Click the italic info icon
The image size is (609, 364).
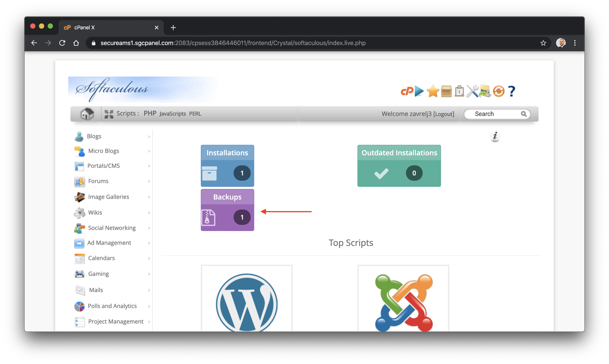[x=495, y=136]
